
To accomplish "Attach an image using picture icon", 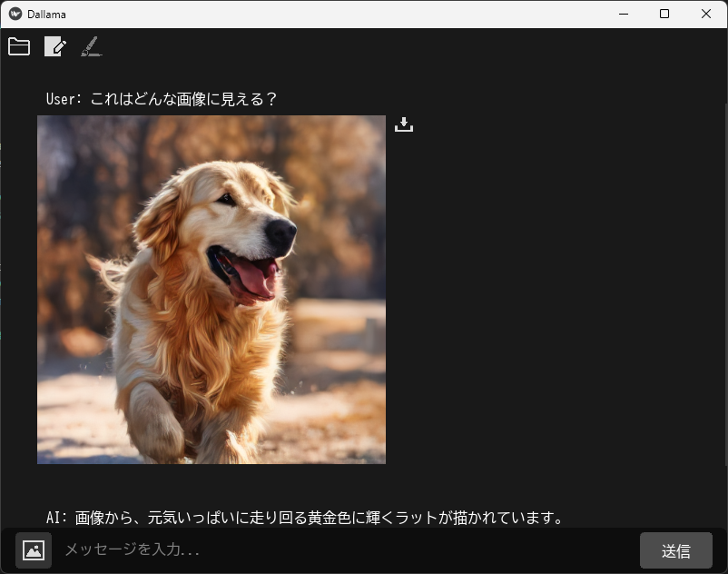I will (x=34, y=550).
